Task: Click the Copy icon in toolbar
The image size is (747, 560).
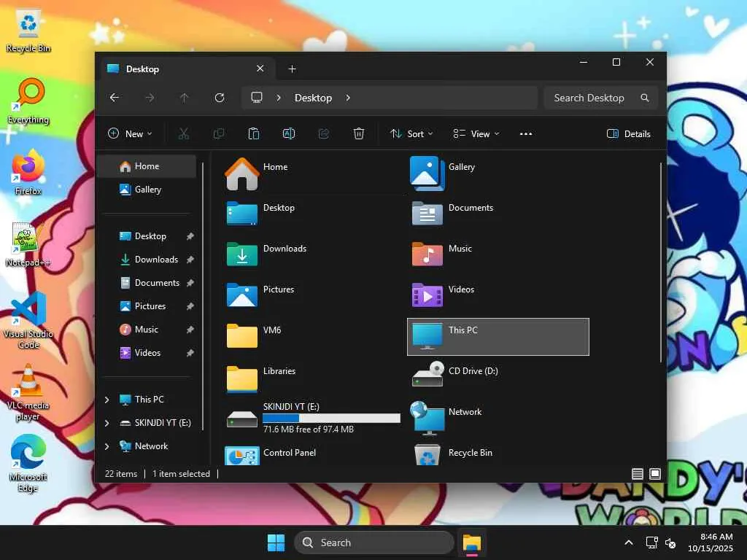Action: coord(219,134)
